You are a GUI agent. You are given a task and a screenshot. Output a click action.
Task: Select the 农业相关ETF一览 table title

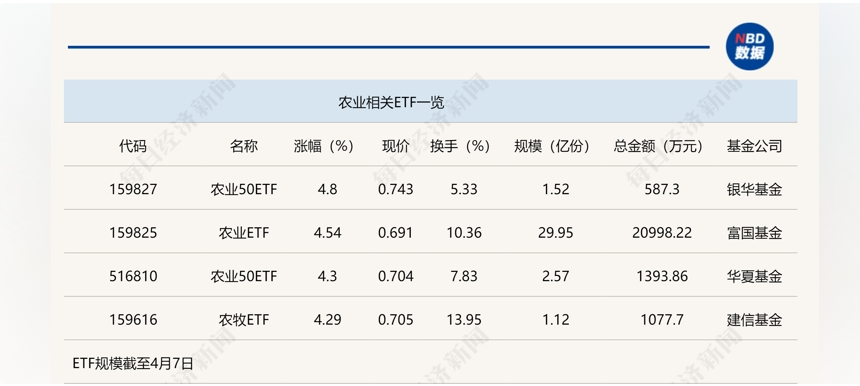pyautogui.click(x=391, y=103)
